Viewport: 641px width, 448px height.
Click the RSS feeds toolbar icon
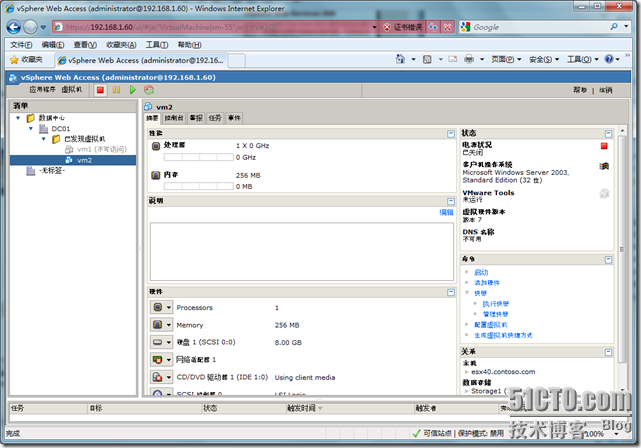(427, 60)
